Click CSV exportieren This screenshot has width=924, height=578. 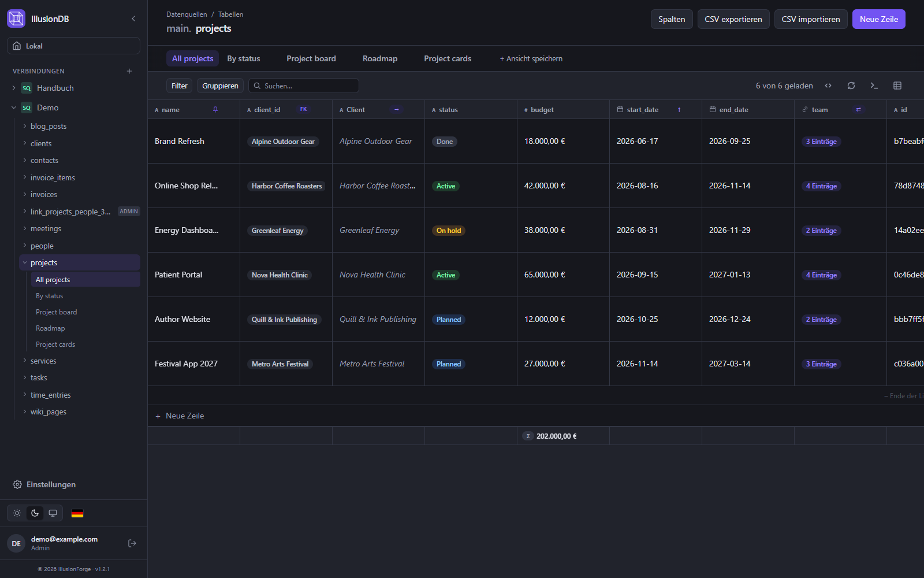click(x=733, y=19)
